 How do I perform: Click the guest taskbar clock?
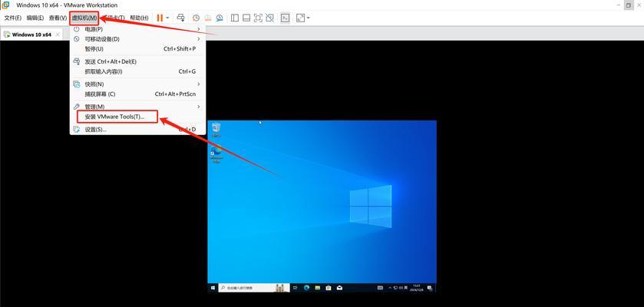[417, 288]
